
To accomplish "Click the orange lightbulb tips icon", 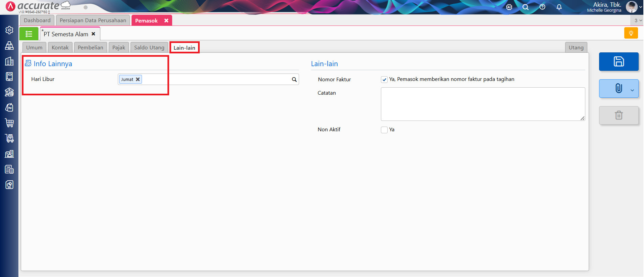I will [x=631, y=33].
